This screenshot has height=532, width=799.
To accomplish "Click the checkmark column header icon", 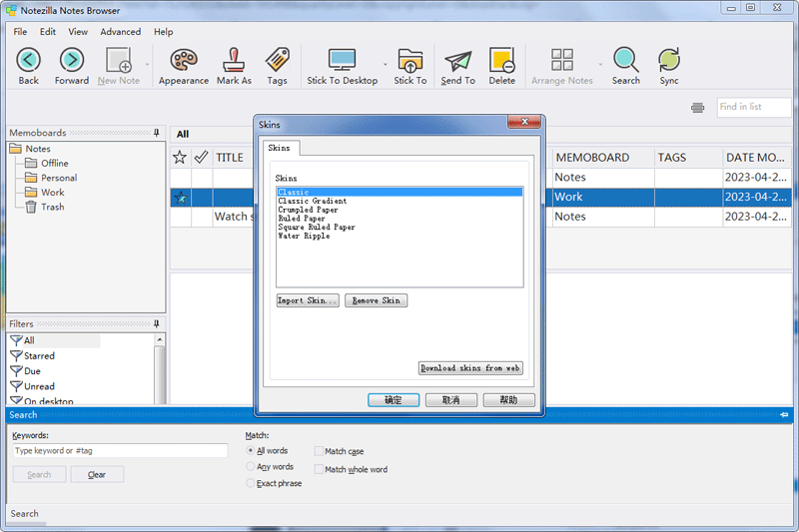I will click(202, 158).
